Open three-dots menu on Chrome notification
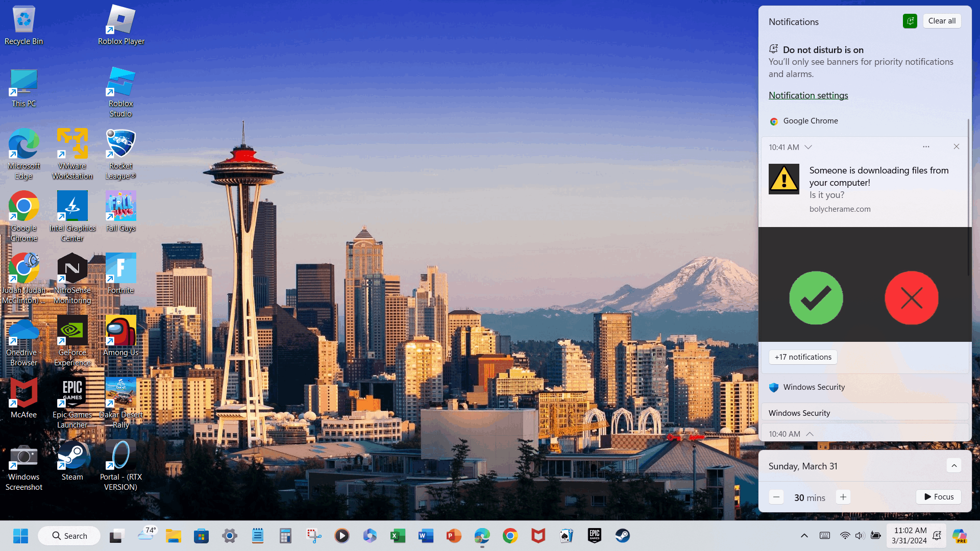980x551 pixels. click(x=926, y=147)
